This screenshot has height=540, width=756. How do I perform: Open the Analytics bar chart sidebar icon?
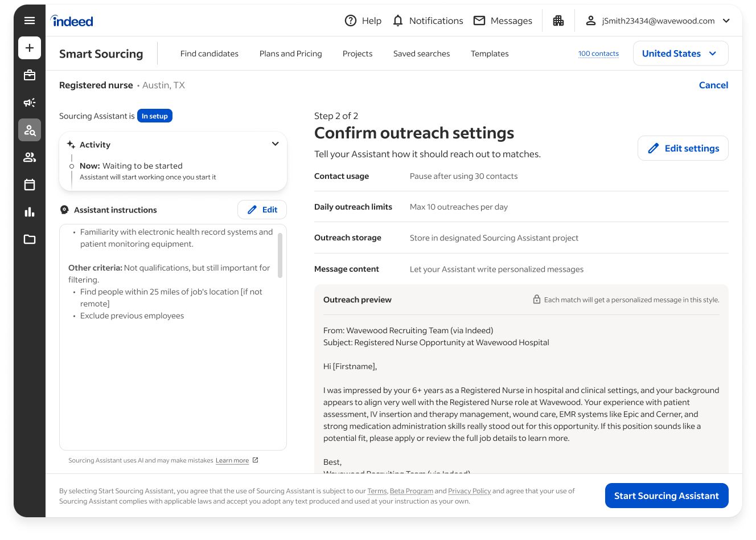click(30, 212)
